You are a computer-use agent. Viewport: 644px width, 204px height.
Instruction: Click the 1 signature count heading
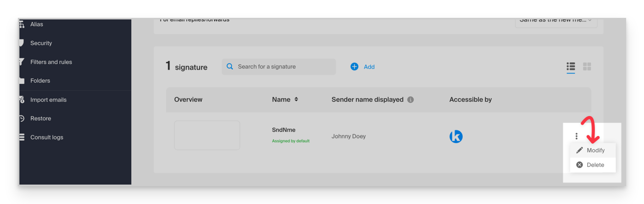186,66
